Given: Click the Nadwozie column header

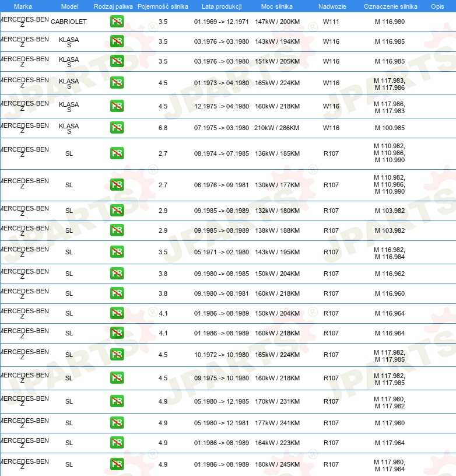Looking at the screenshot, I should pos(332,6).
